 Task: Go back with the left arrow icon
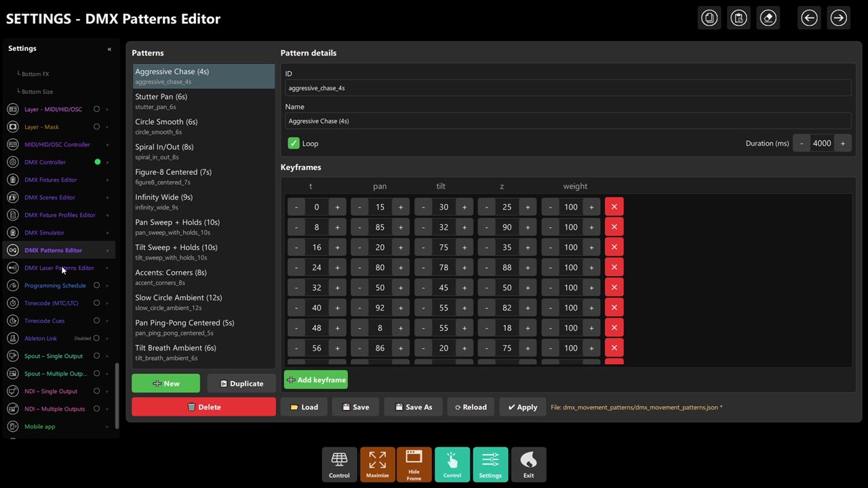[809, 18]
